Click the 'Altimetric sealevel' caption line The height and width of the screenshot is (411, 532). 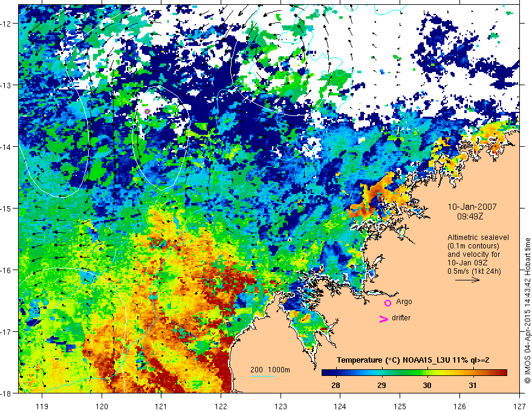click(478, 238)
